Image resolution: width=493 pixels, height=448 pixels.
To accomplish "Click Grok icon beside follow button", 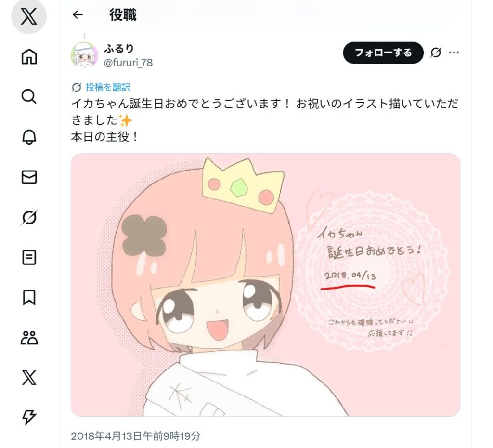I will (436, 53).
